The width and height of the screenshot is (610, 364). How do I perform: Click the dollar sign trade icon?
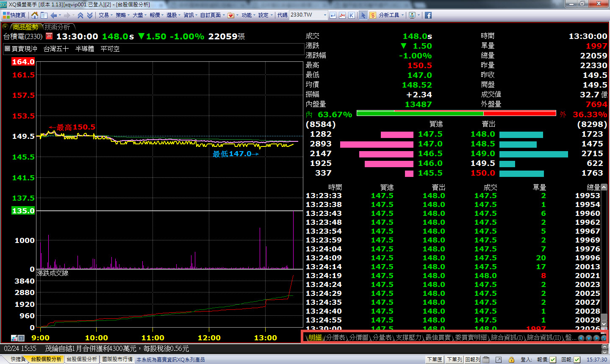click(373, 15)
